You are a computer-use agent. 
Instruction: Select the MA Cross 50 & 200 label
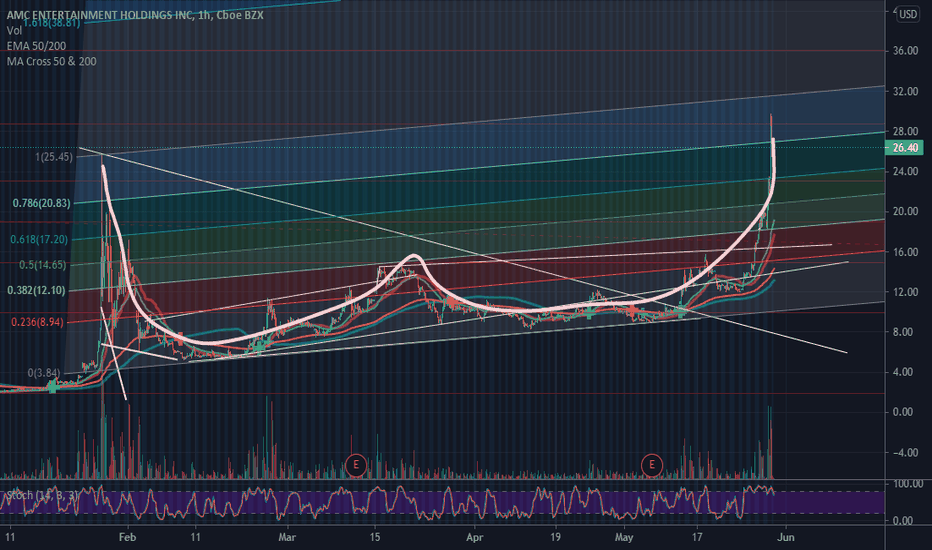pos(52,61)
